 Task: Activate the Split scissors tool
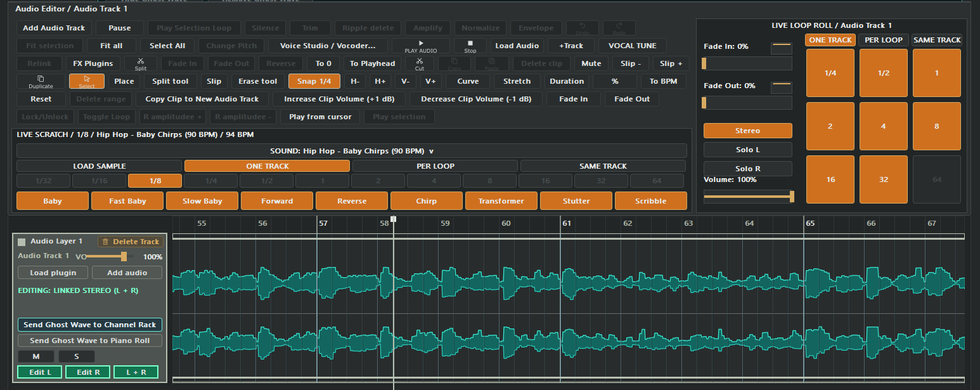(140, 63)
